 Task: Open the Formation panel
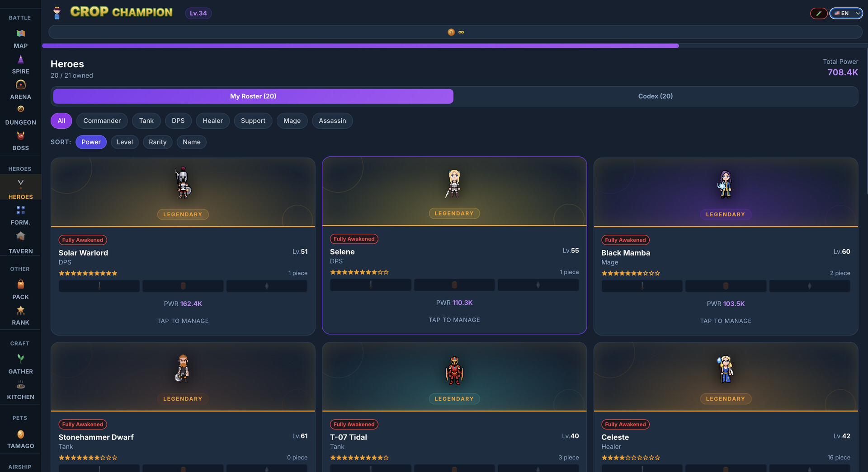point(20,215)
